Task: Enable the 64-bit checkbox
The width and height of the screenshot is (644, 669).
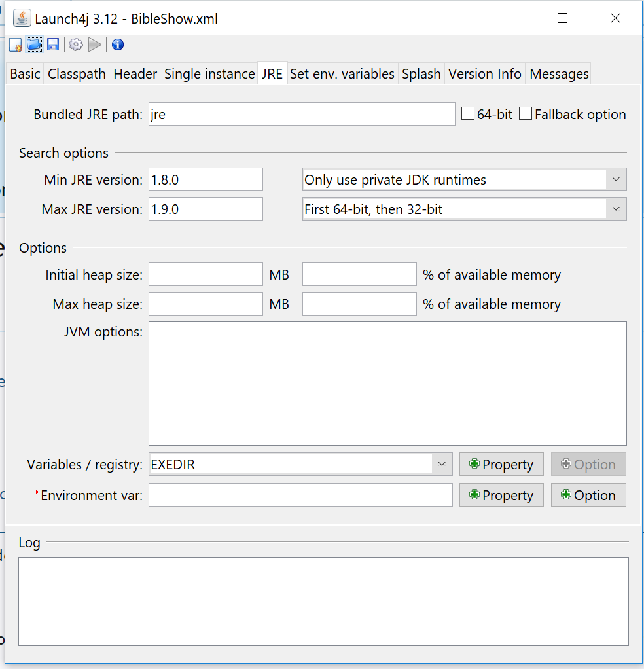Action: click(468, 114)
